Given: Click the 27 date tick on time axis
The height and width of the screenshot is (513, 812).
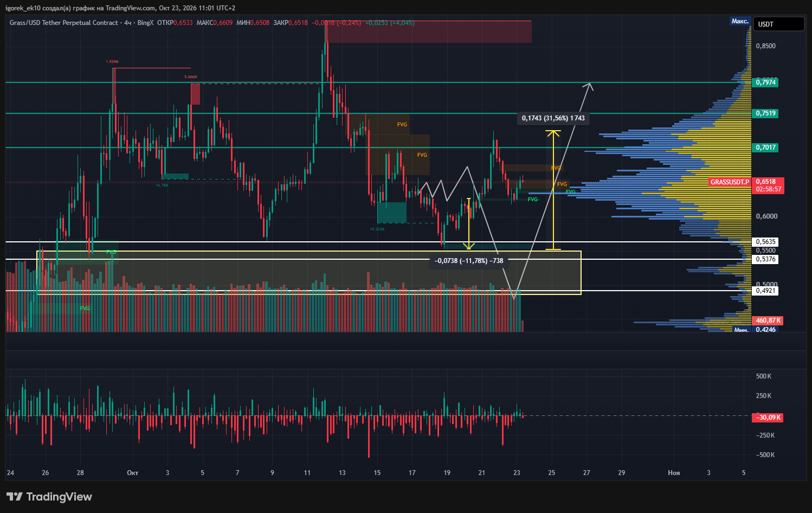Looking at the screenshot, I should tap(587, 473).
